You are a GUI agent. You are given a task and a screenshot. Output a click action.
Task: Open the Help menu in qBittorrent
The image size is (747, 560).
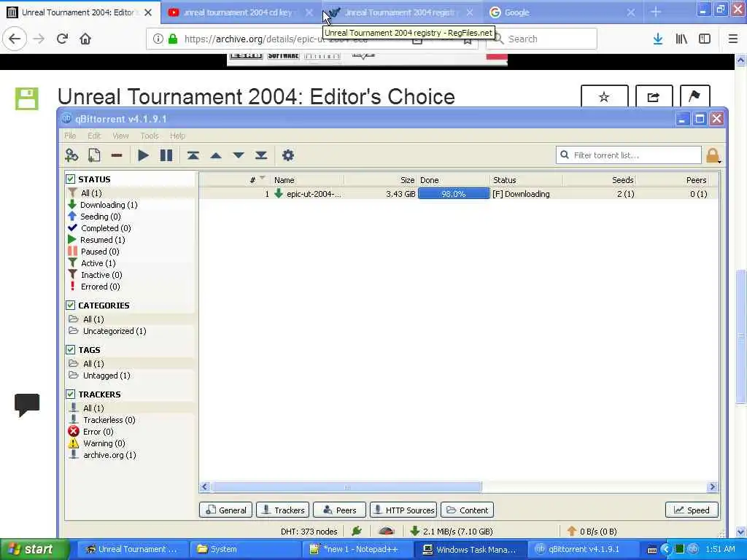(x=178, y=136)
